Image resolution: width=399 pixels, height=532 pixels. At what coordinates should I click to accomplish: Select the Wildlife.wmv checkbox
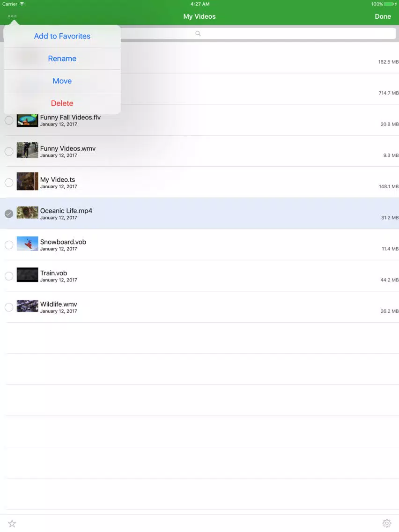tap(9, 307)
